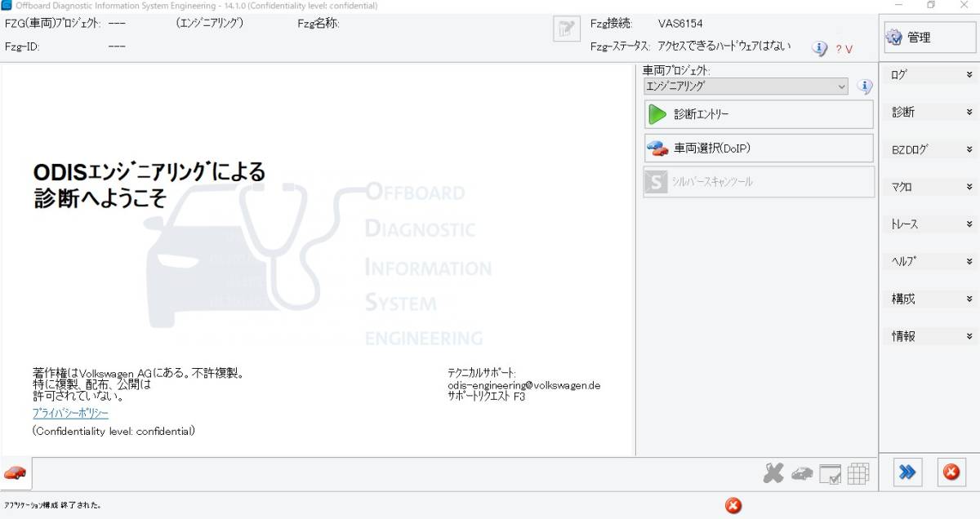Viewport: 980px width, 519px height.
Task: Click the info icon beside 車両プロジェクト dropdown
Action: (864, 86)
